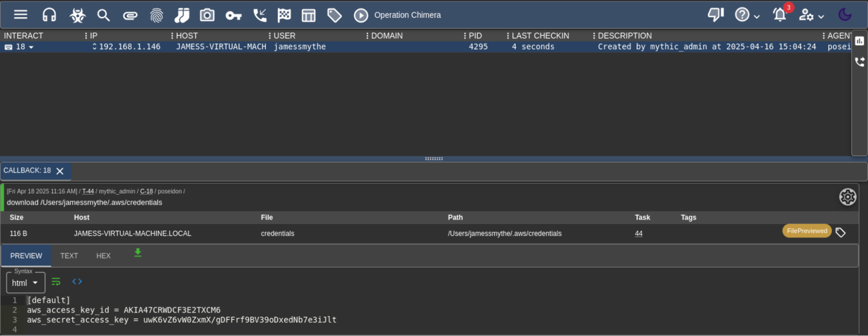Open the hamburger navigation menu
Image resolution: width=868 pixels, height=336 pixels.
(20, 15)
